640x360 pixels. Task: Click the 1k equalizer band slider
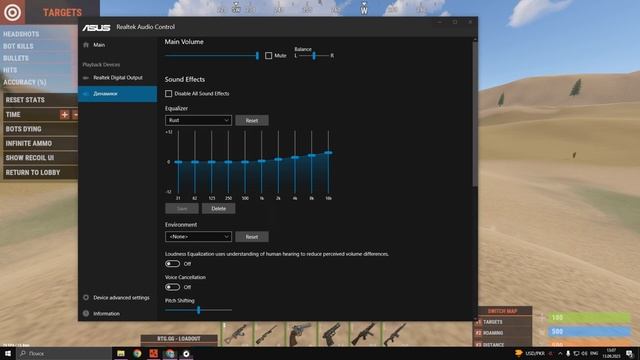(x=262, y=161)
